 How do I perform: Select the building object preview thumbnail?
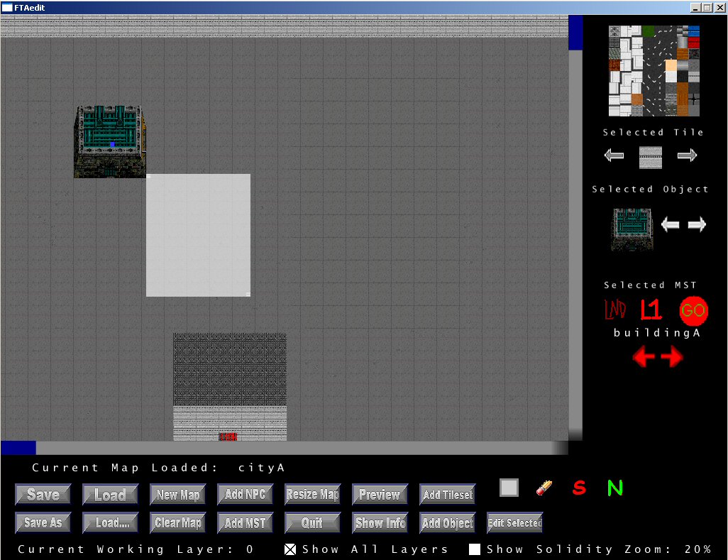tap(632, 229)
